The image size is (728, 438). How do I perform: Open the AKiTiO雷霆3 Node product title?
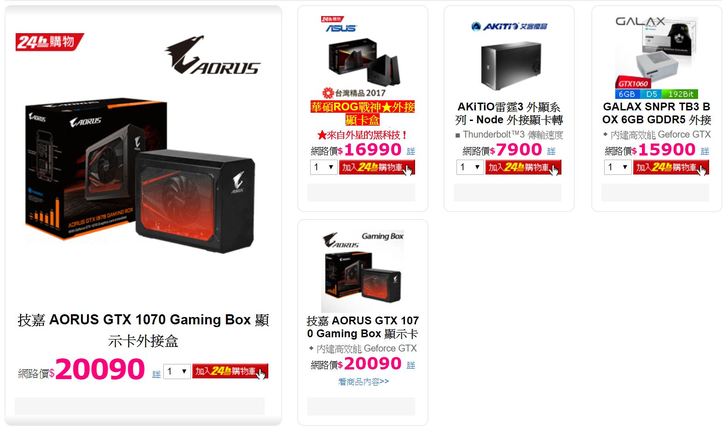[x=509, y=113]
